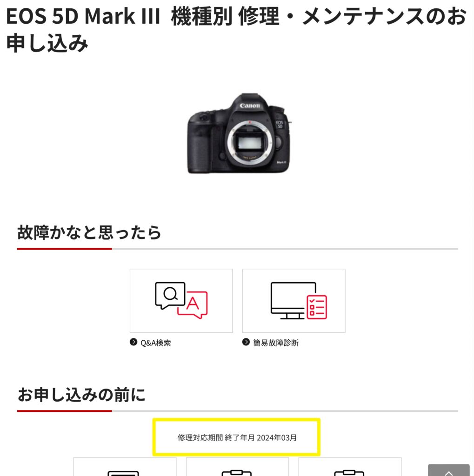Click the repair period end date text
The height and width of the screenshot is (476, 474).
237,438
